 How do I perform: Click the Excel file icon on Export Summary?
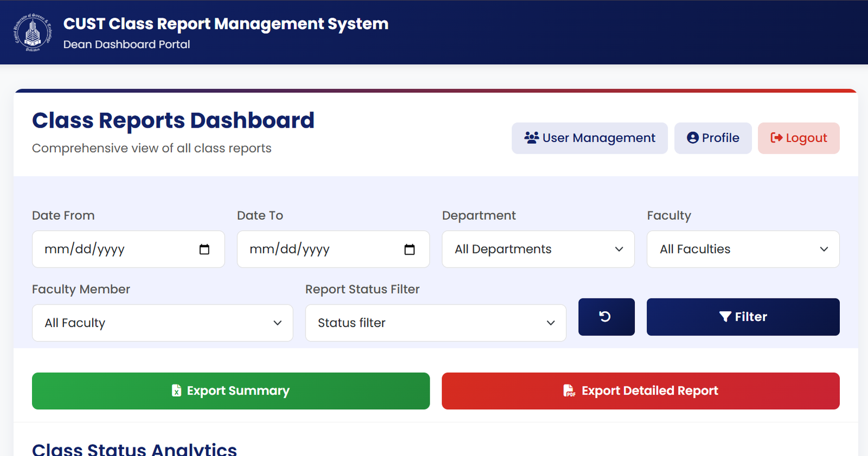pos(176,391)
